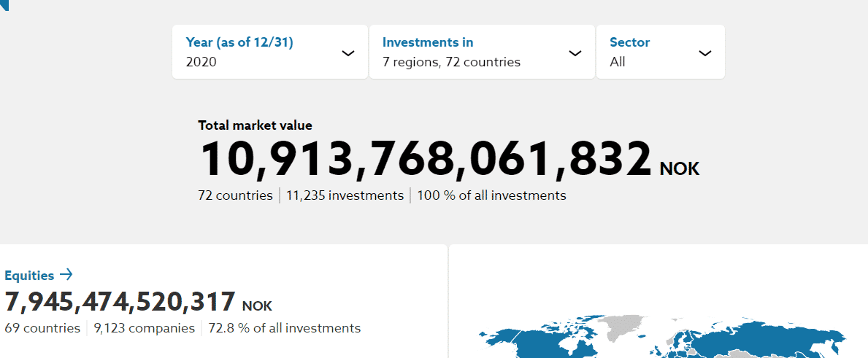Open the Year (as of 12/31) dropdown

click(270, 52)
